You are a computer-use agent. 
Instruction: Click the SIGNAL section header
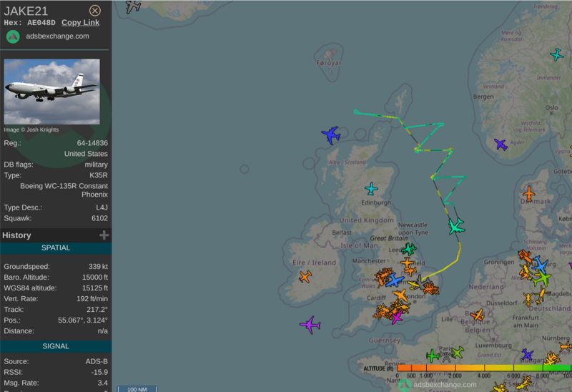56,346
